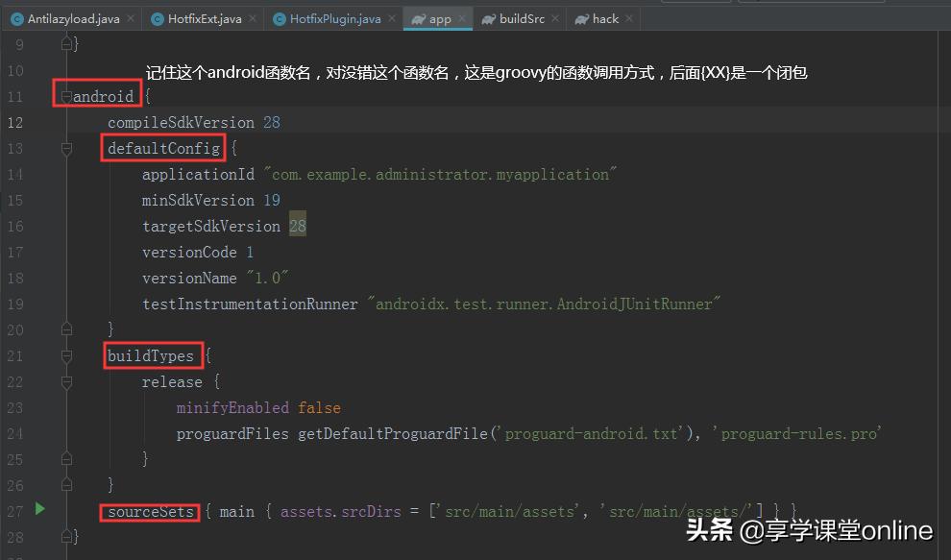951x560 pixels.
Task: Collapse the defaultConfig block via gutter arrow
Action: [x=65, y=149]
